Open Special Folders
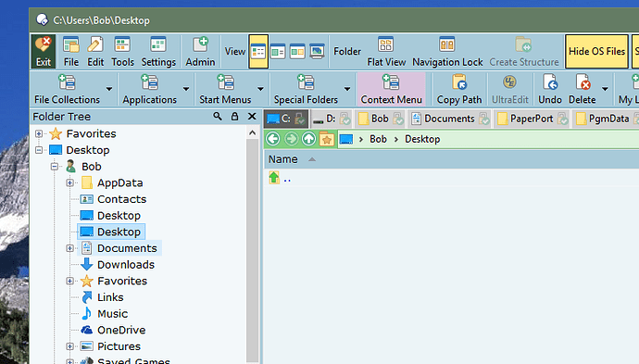 coord(306,89)
